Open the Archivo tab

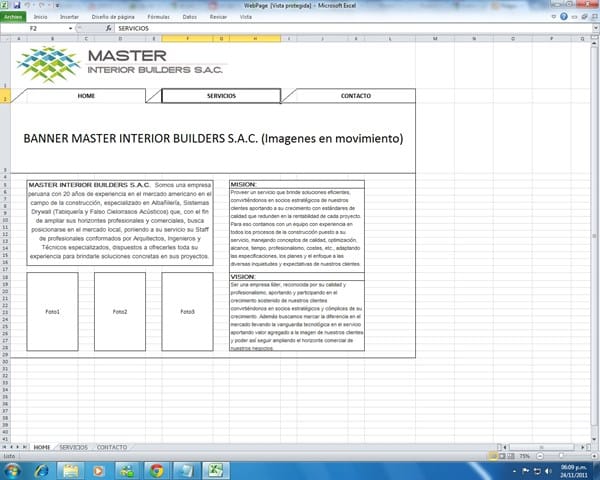tap(13, 17)
